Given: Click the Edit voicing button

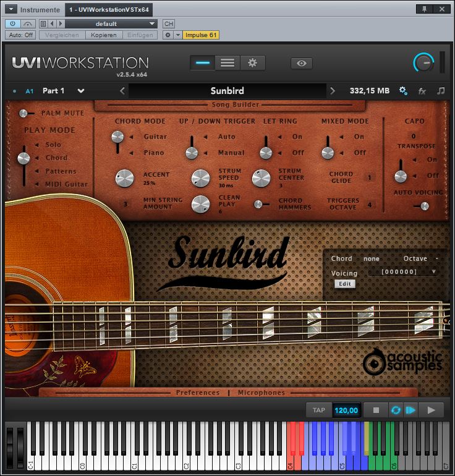Looking at the screenshot, I should [345, 284].
